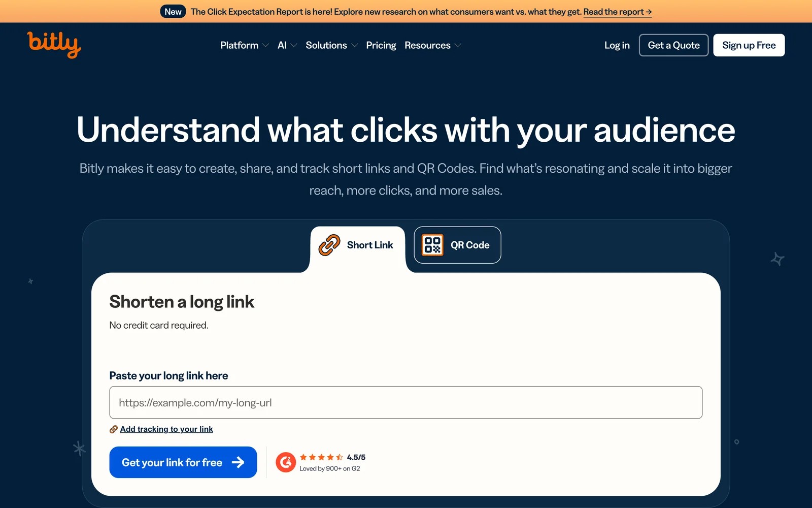
Task: Expand the Solutions menu chevron
Action: pyautogui.click(x=355, y=45)
